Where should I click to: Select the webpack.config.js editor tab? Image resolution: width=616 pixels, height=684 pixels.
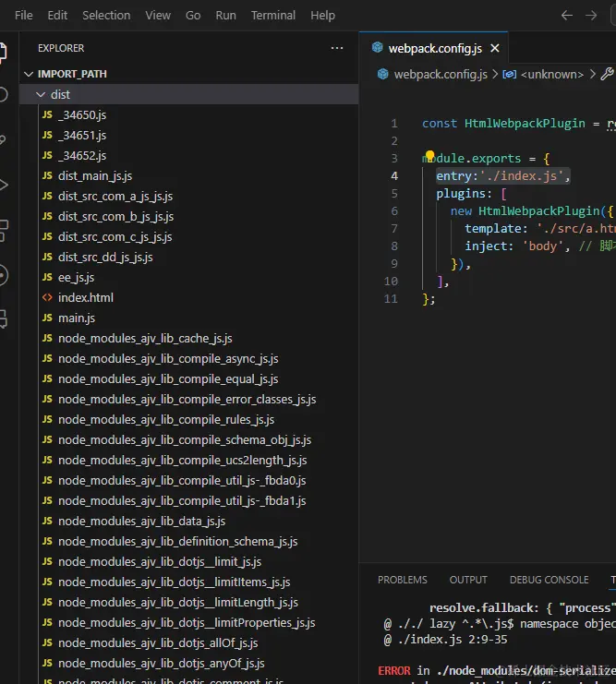pyautogui.click(x=435, y=48)
